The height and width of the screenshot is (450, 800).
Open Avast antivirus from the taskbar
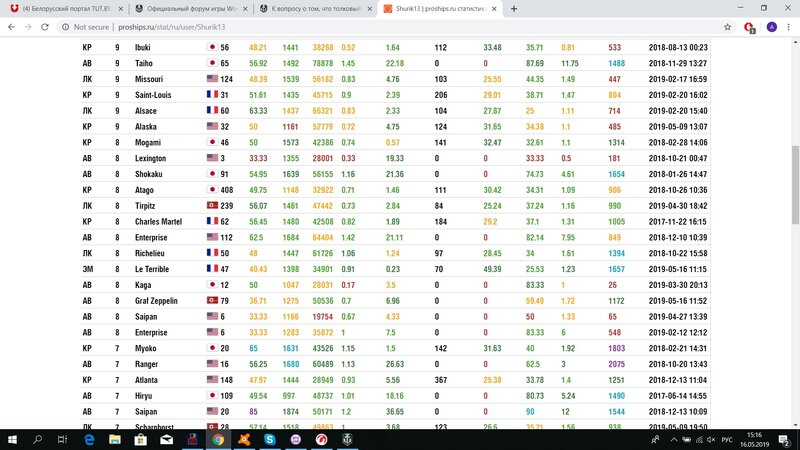244,439
